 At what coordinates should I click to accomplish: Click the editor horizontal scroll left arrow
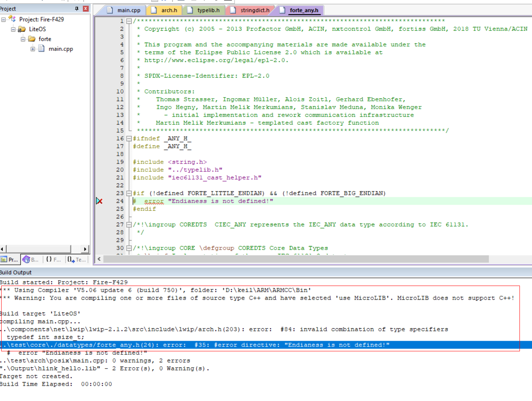pos(99,259)
